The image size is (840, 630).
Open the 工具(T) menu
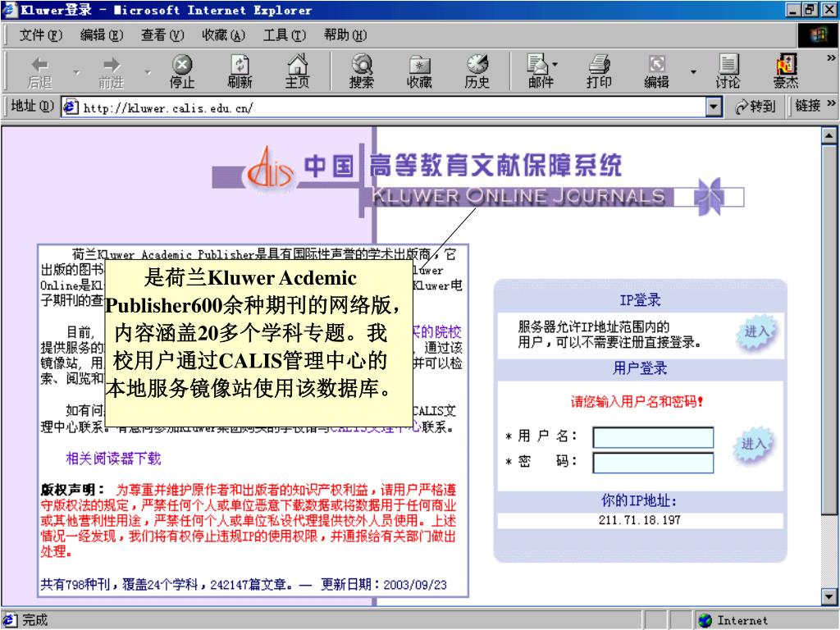coord(284,35)
